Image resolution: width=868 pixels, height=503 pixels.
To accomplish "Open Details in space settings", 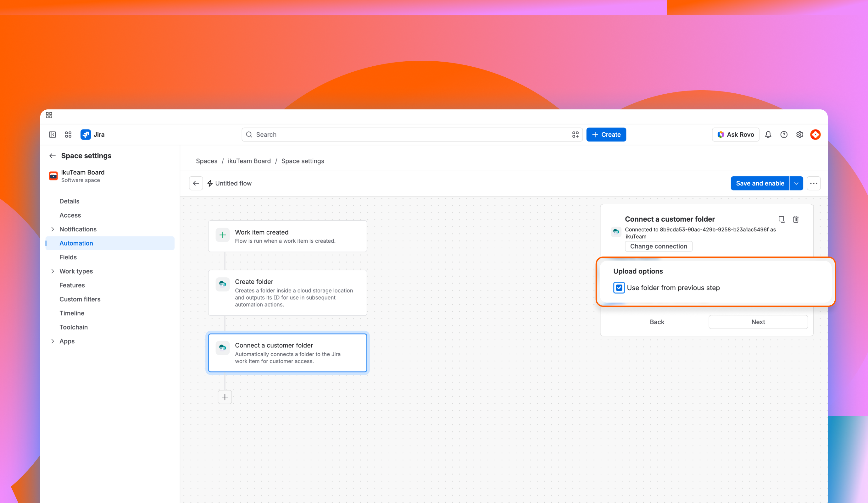I will tap(69, 201).
